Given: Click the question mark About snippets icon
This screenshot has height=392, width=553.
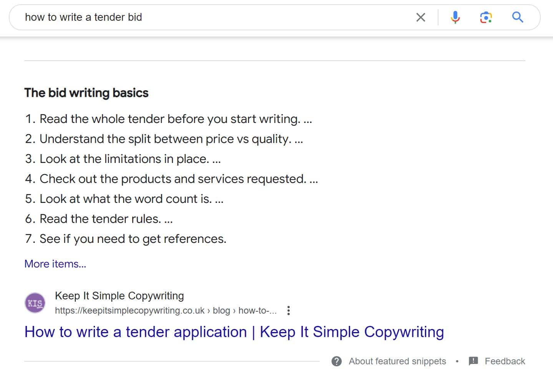Looking at the screenshot, I should coord(337,361).
